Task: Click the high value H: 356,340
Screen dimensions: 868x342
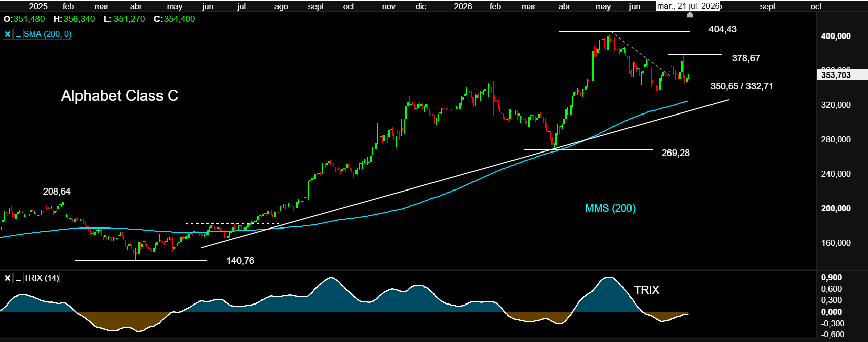Action: [x=74, y=19]
